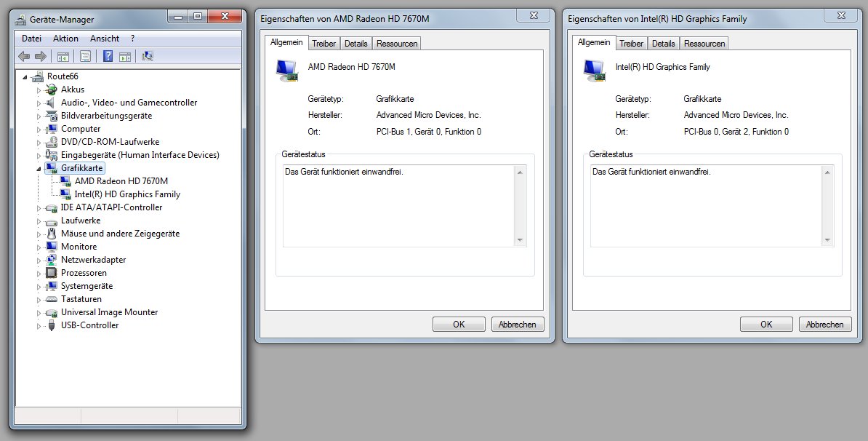Click the Mäuse und andere Zeigegeräte mouse icon
The image size is (868, 441).
(x=52, y=234)
